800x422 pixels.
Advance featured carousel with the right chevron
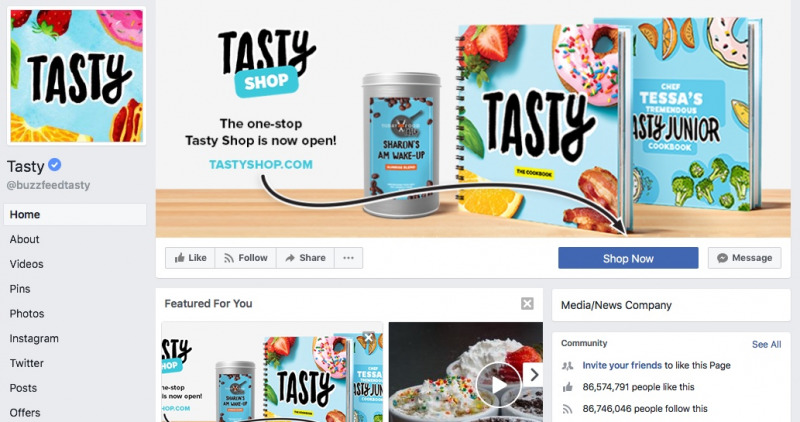[x=534, y=375]
